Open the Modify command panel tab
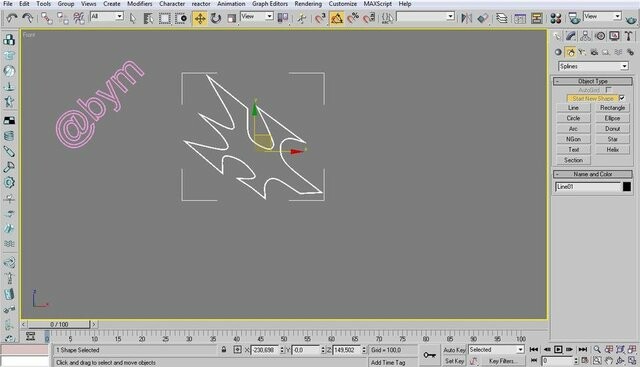Screen dimensions: 640x367 point(571,36)
